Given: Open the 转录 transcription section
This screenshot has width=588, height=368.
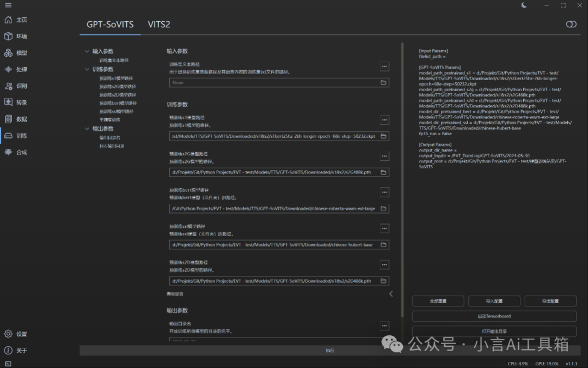Looking at the screenshot, I should coord(16,102).
